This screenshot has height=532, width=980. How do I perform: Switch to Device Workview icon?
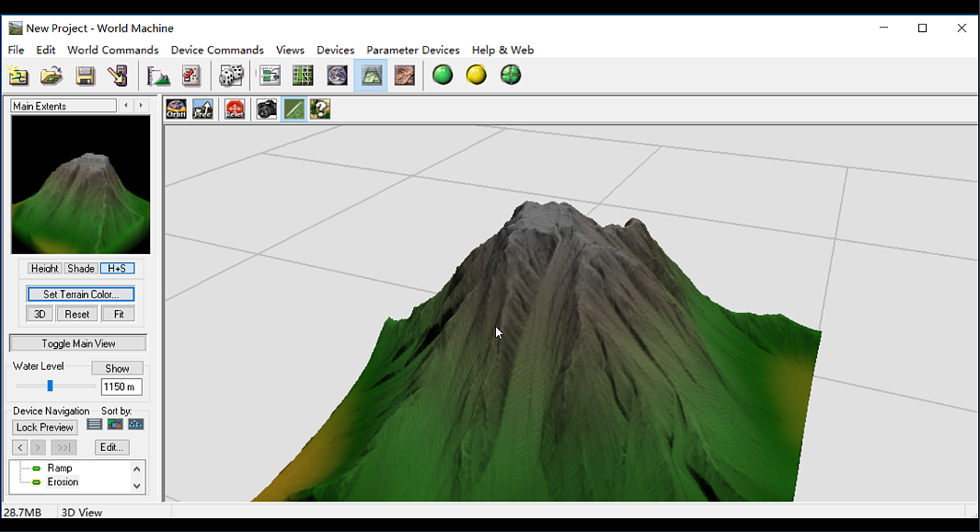[x=270, y=75]
